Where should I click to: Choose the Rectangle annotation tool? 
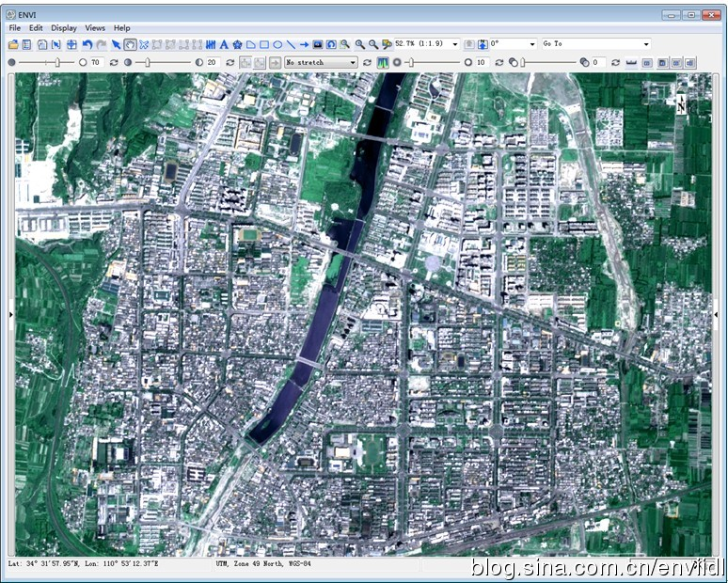[264, 44]
